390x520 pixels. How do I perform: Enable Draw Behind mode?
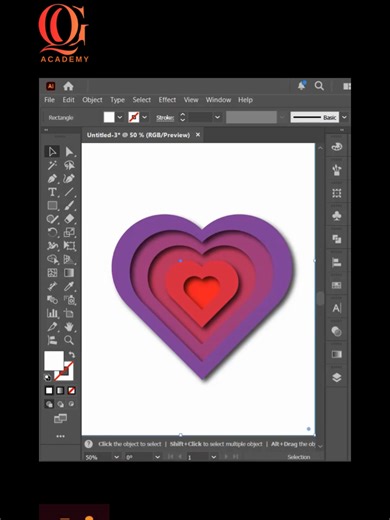click(x=60, y=404)
